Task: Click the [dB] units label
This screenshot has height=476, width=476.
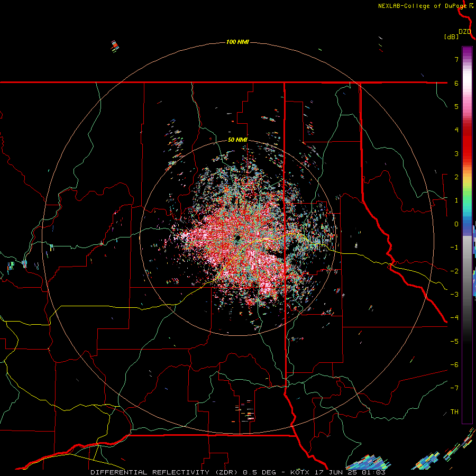Action: [452, 37]
